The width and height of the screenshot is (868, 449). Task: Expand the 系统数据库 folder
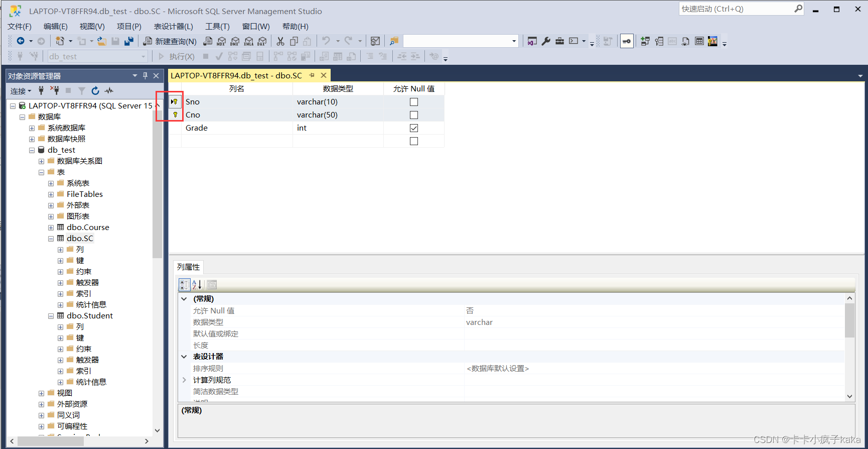(32, 128)
